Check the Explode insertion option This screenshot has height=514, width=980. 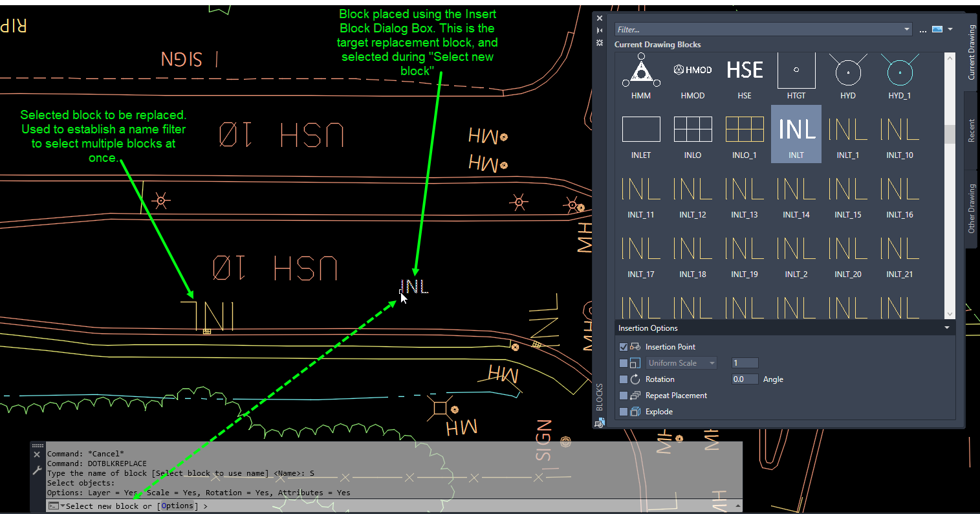point(622,412)
